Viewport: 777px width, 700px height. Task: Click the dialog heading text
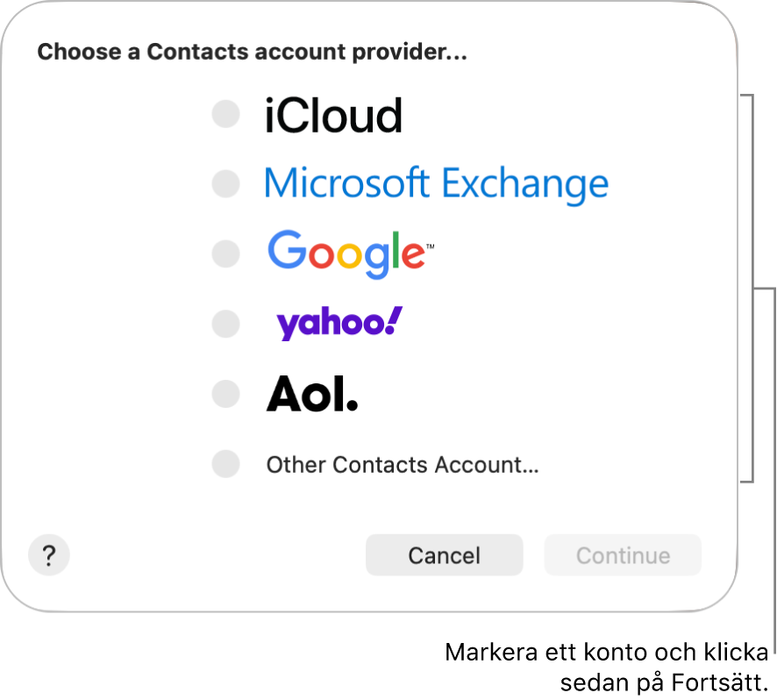coord(252,53)
